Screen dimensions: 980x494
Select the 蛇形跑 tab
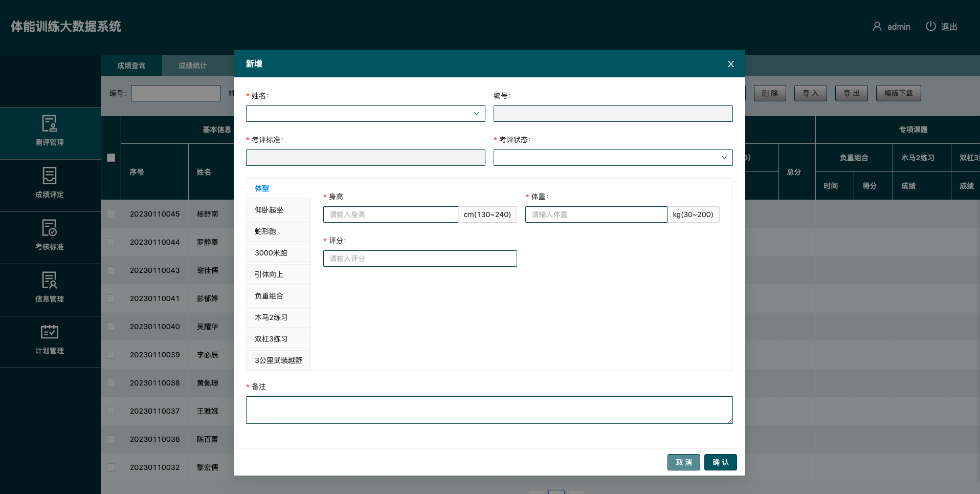point(278,231)
